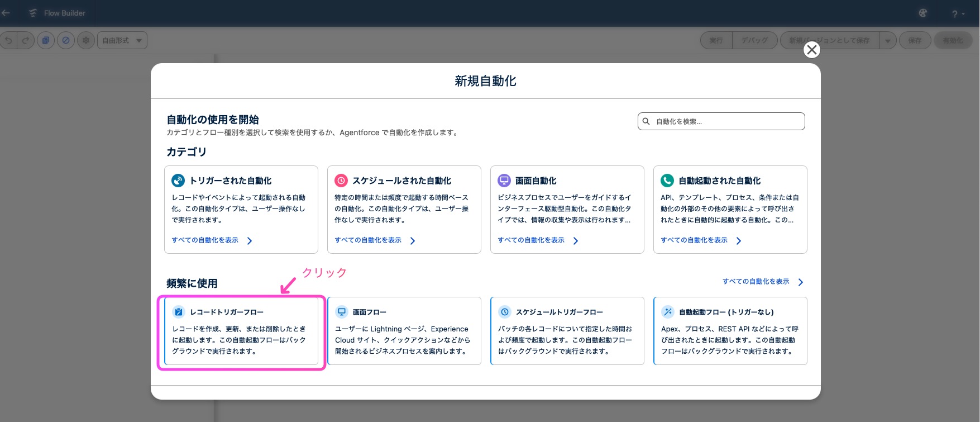
Task: Click the スケジュールトリガーフロー clock icon
Action: pyautogui.click(x=505, y=312)
